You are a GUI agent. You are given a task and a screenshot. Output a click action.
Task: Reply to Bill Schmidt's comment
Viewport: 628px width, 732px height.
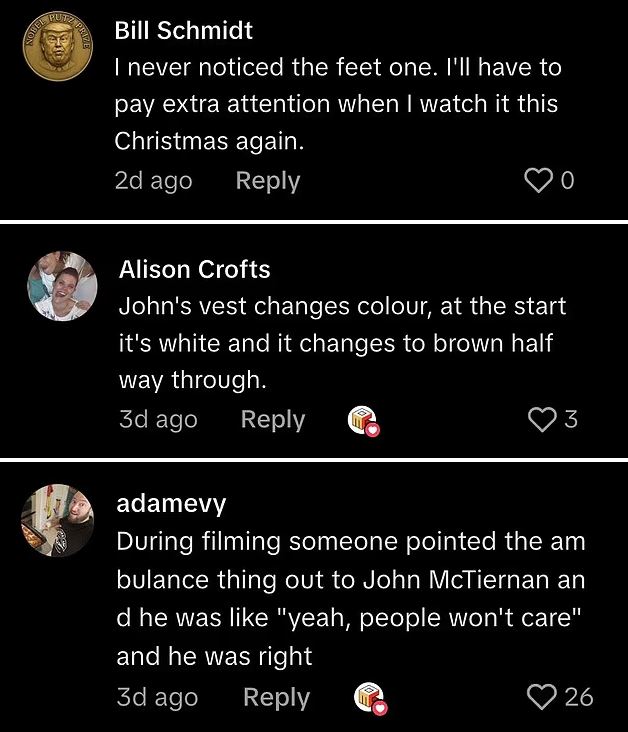(268, 181)
